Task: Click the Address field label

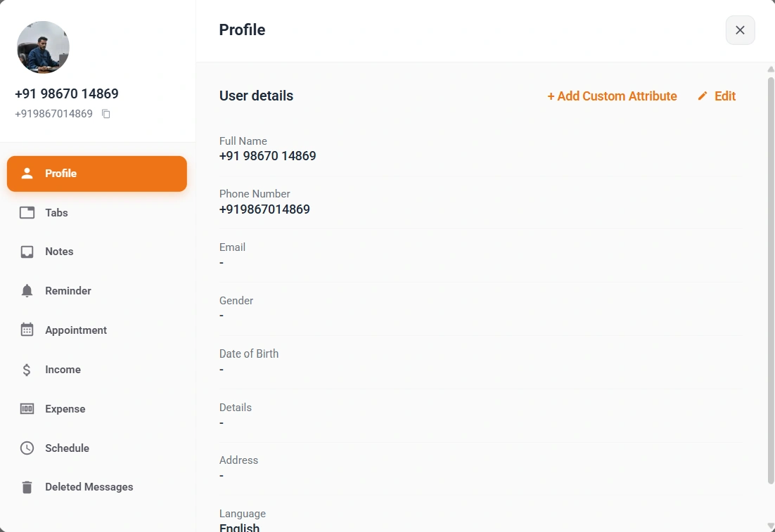Action: pyautogui.click(x=238, y=460)
